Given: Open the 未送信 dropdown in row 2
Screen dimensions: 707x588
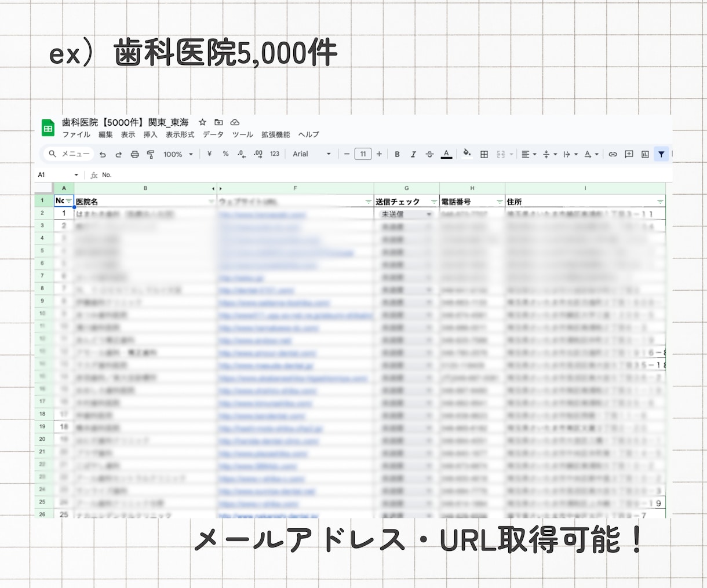Looking at the screenshot, I should coord(429,214).
